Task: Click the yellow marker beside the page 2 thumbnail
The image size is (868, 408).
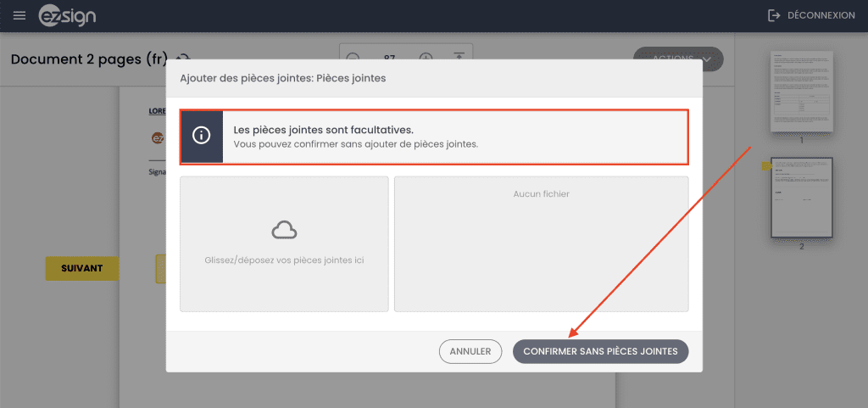Action: 765,166
